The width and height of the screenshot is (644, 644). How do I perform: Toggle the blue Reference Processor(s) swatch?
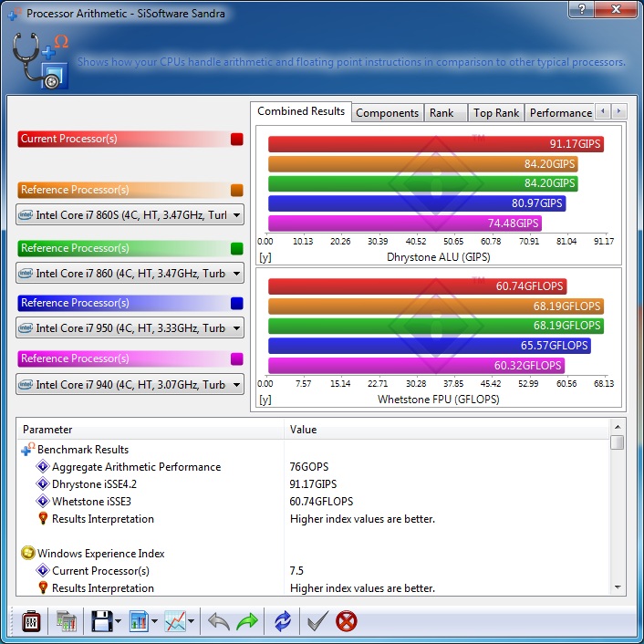[x=237, y=303]
